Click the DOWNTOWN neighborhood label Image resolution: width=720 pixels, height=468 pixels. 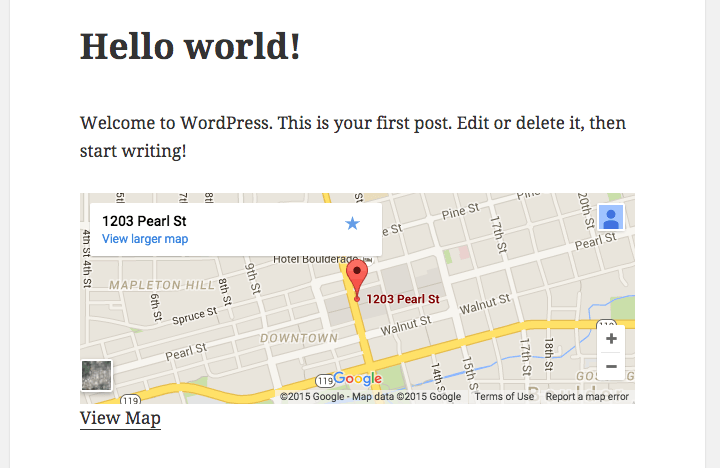tap(299, 338)
